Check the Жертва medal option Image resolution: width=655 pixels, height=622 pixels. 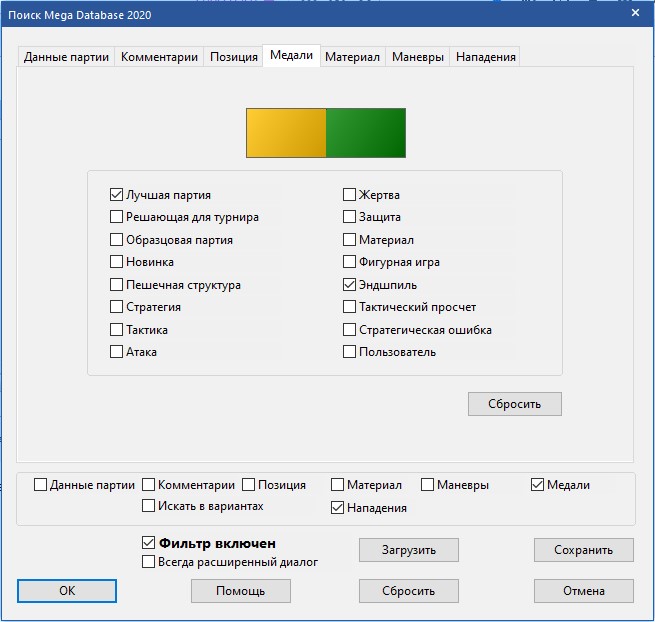pos(350,195)
